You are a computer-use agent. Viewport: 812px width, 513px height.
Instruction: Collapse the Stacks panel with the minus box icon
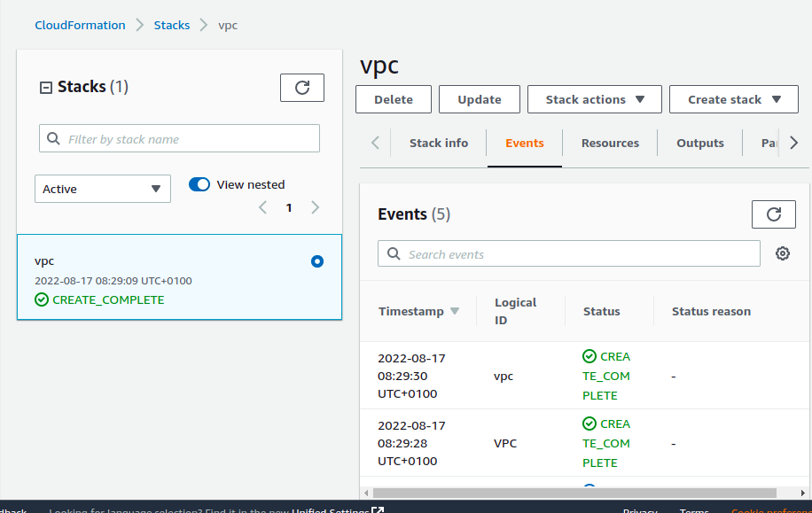click(x=46, y=88)
